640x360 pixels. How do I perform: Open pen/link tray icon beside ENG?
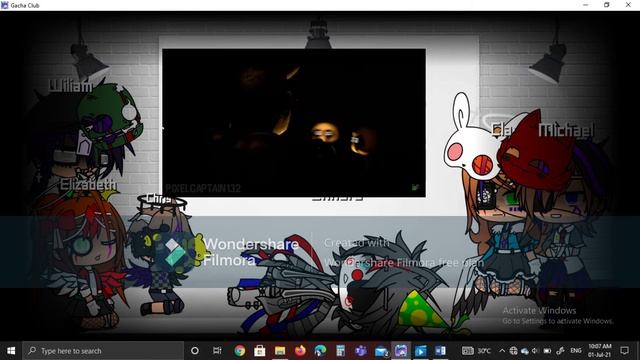[560, 351]
